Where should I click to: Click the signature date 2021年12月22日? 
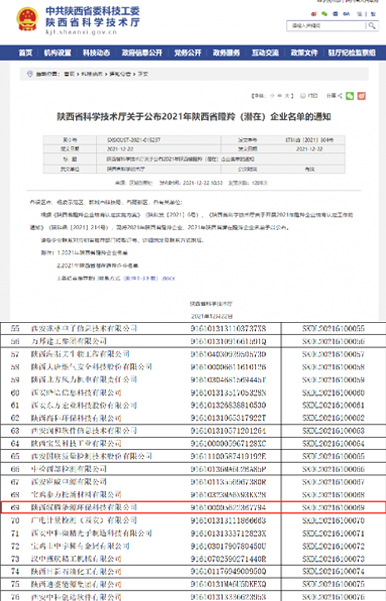212,316
